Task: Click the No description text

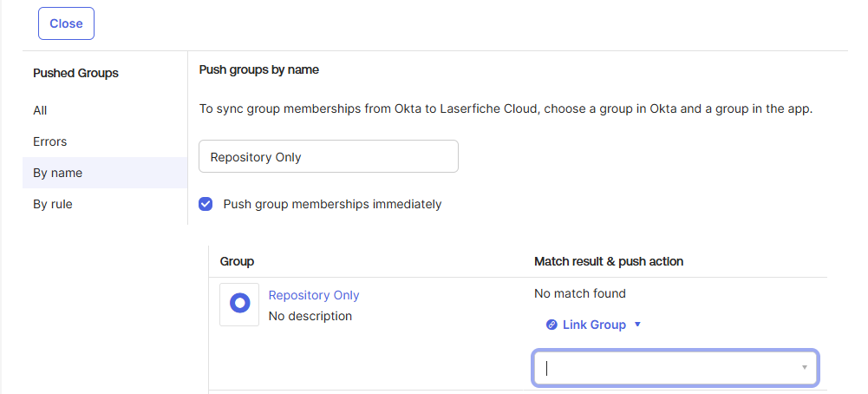Action: [x=310, y=316]
